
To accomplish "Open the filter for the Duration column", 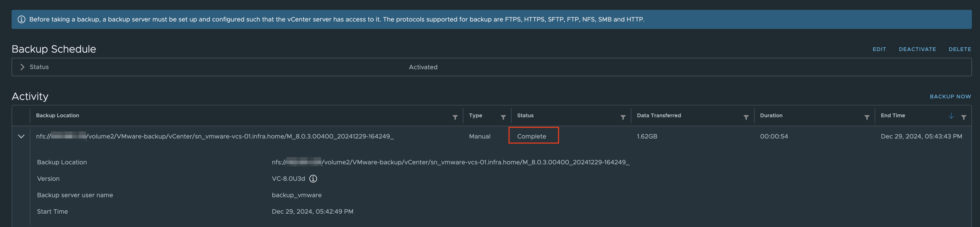I will 867,117.
